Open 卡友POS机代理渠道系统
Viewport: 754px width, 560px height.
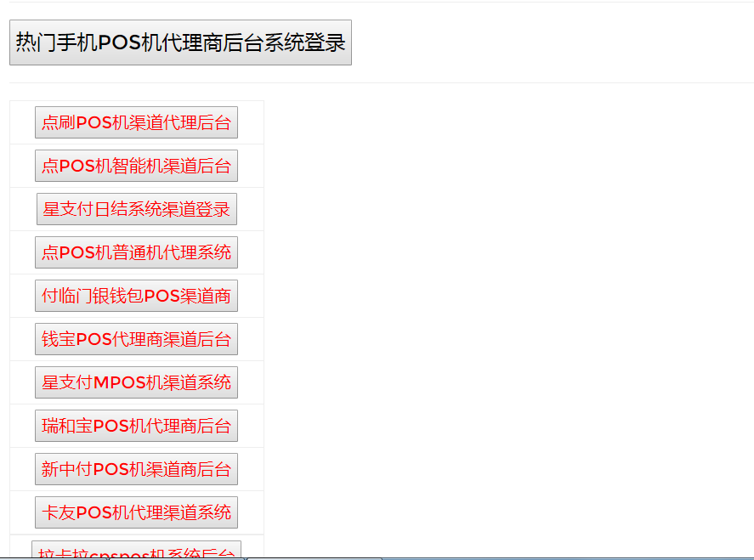click(x=136, y=512)
